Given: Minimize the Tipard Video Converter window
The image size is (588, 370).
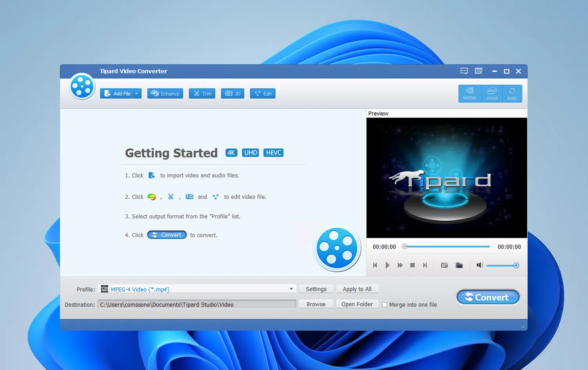Looking at the screenshot, I should [494, 71].
